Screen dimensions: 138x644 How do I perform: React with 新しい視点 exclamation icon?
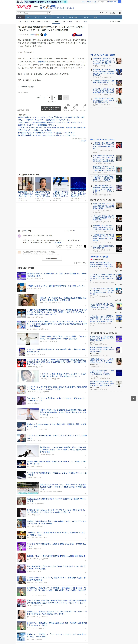point(83,108)
